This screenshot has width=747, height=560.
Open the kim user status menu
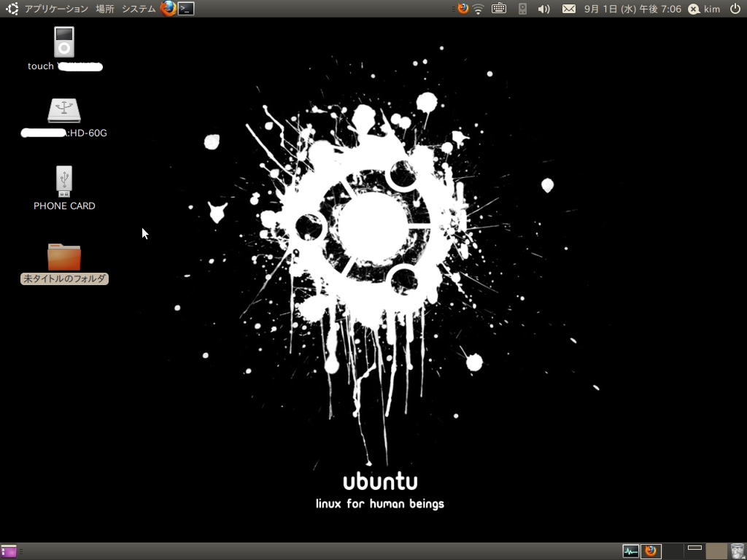(x=704, y=9)
